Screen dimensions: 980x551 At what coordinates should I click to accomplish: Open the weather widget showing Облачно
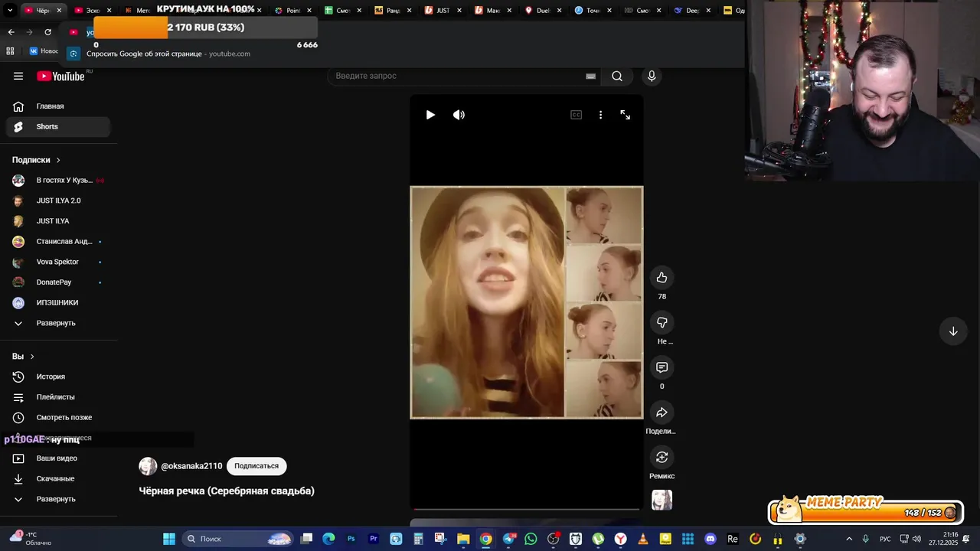(31, 538)
